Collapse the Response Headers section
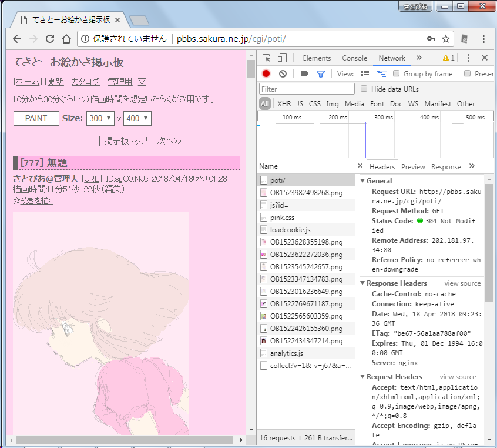This screenshot has height=448, width=497. point(362,283)
